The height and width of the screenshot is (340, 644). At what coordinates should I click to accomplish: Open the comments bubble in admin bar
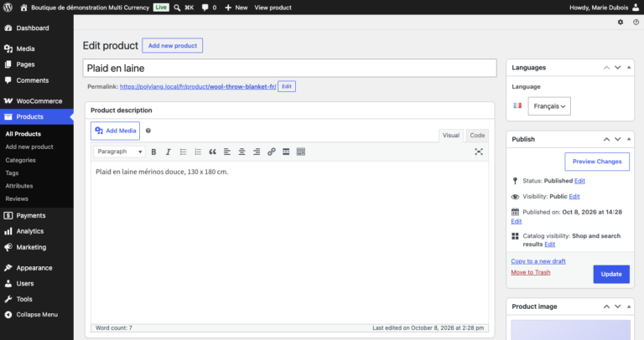click(x=205, y=8)
